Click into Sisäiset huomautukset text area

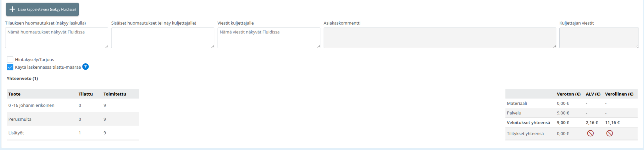[x=163, y=38]
